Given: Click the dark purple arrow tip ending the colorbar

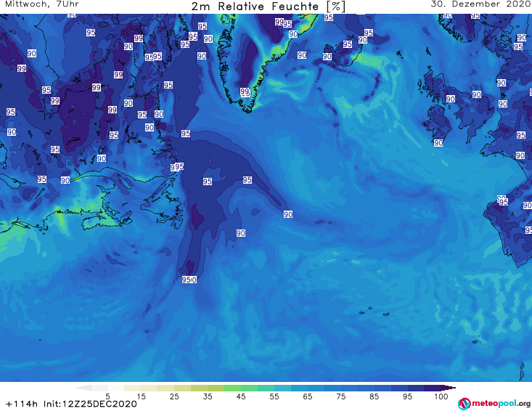Looking at the screenshot, I should [449, 388].
